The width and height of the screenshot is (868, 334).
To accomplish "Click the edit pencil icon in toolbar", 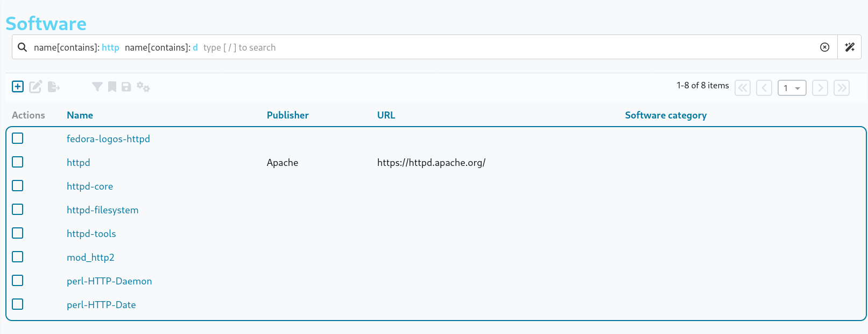I will click(36, 87).
